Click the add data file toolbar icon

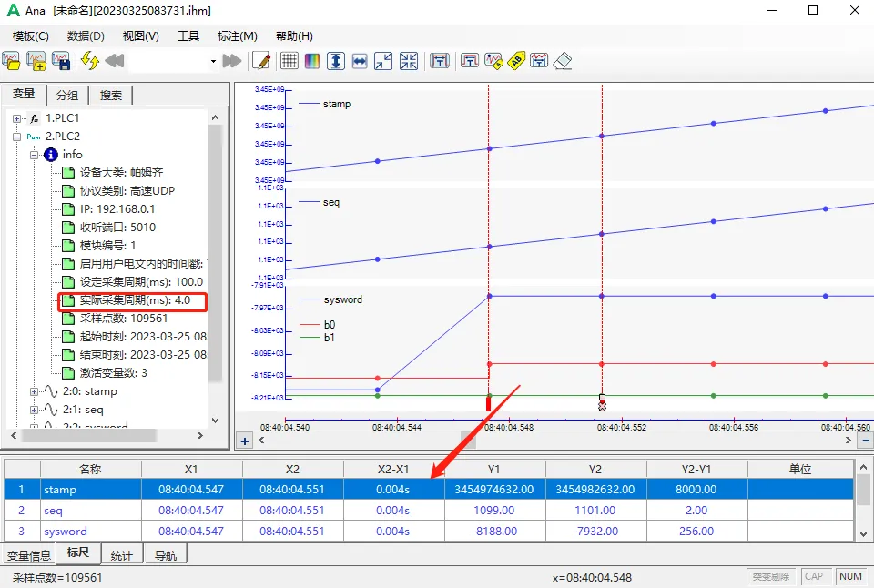point(36,61)
